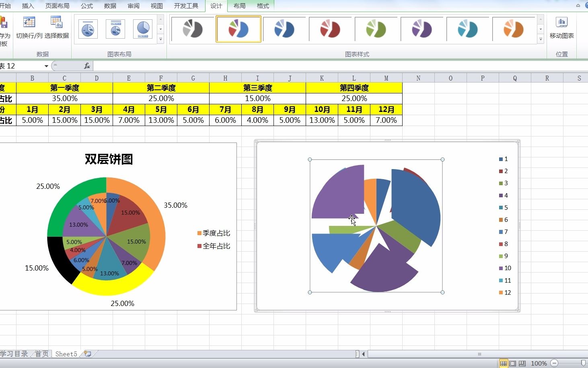Click inside the formula bar input
The image size is (588, 368).
pyautogui.click(x=340, y=66)
